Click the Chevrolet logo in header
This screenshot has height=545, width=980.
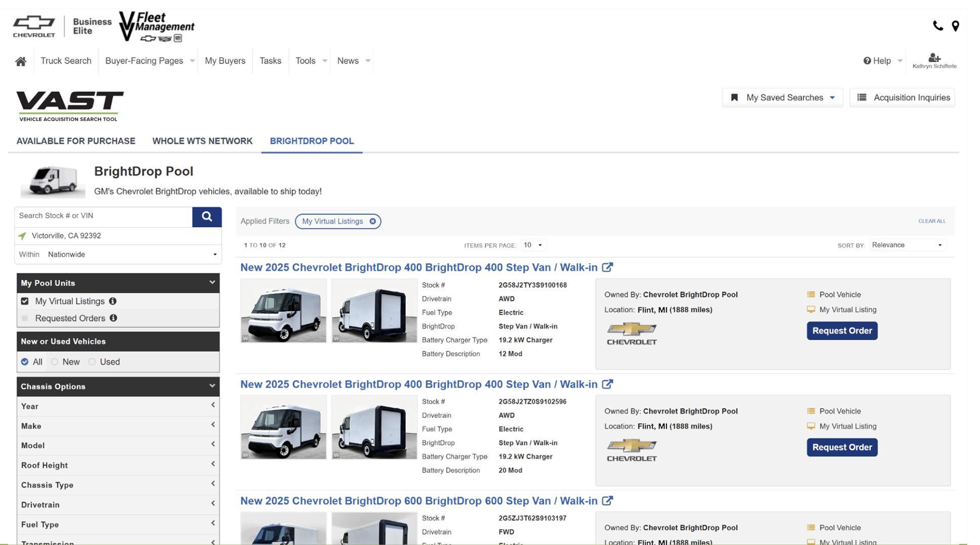pos(34,26)
